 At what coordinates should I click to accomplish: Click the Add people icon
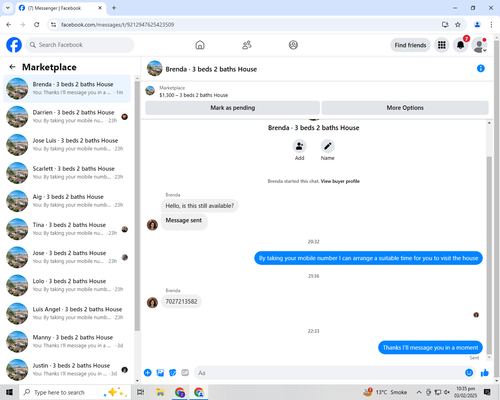pos(299,146)
